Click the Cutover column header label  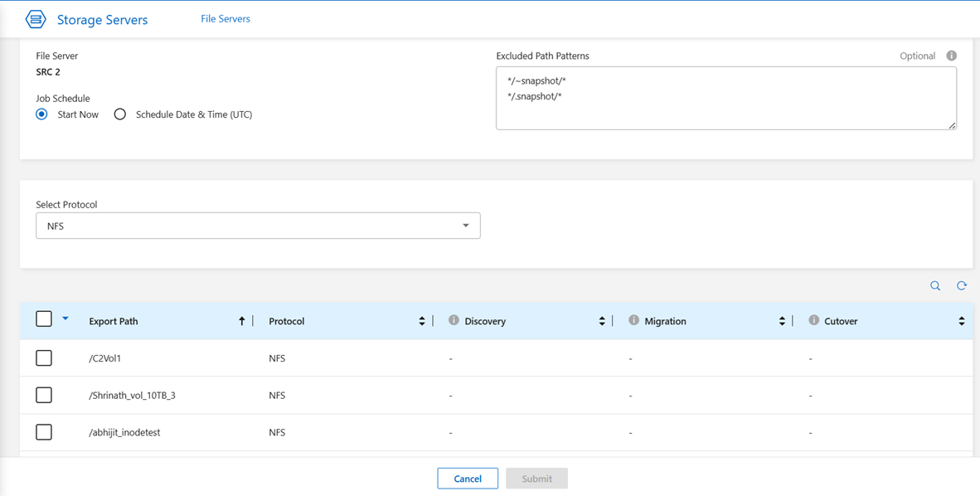841,322
